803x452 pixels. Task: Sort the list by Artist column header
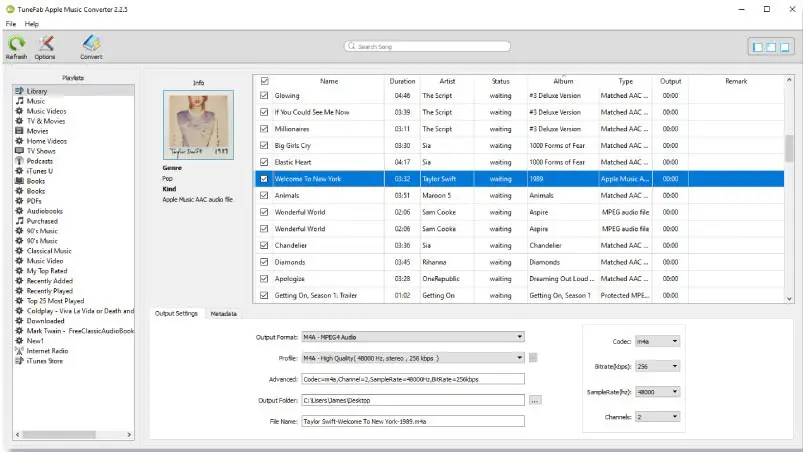point(447,81)
